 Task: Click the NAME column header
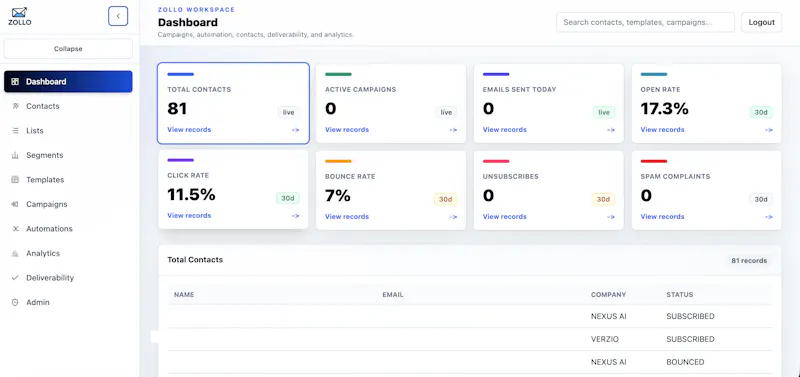tap(184, 295)
